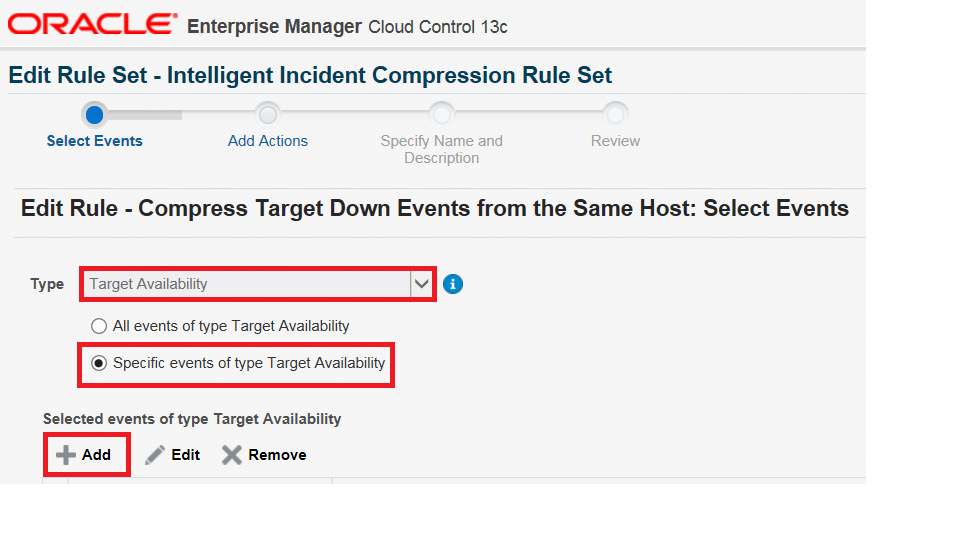Viewport: 960px width, 540px height.
Task: Click the Specify Name and Description label
Action: pos(441,149)
